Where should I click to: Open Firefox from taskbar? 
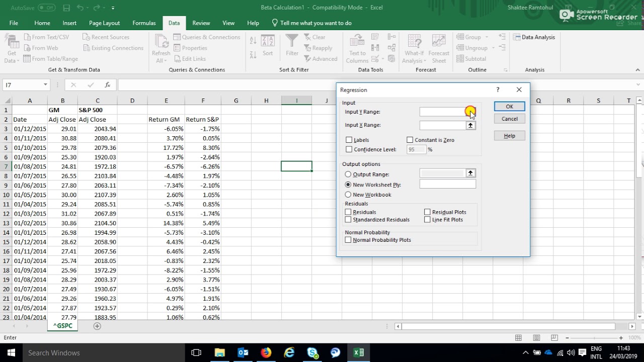tap(266, 353)
